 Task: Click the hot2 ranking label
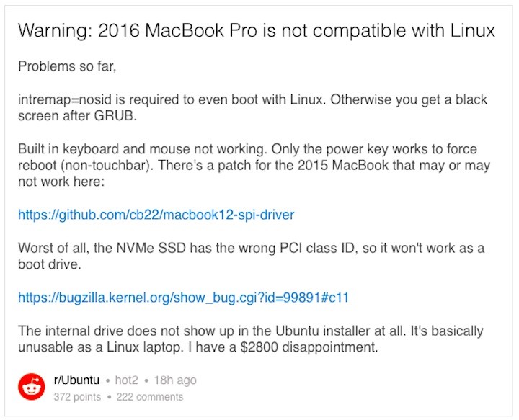point(126,380)
